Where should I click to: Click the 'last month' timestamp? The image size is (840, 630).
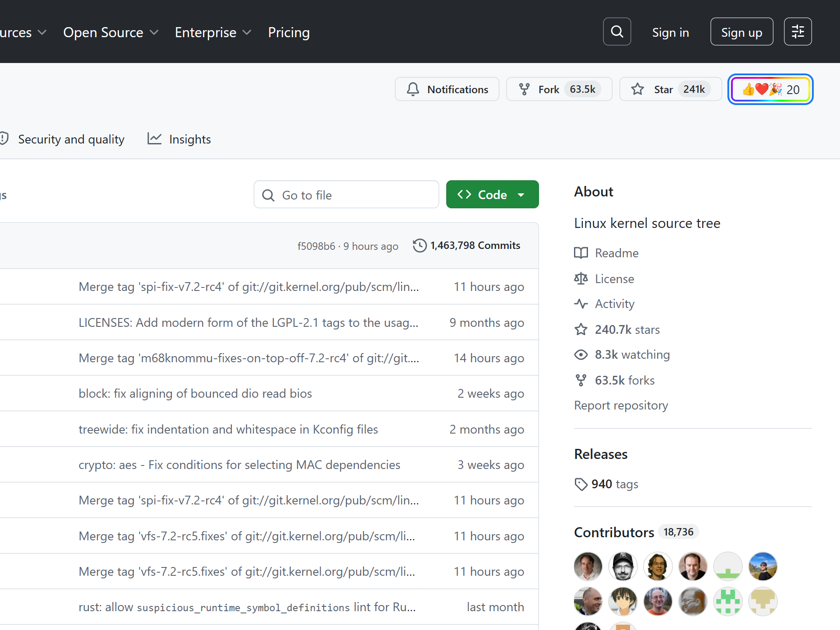[x=495, y=607]
